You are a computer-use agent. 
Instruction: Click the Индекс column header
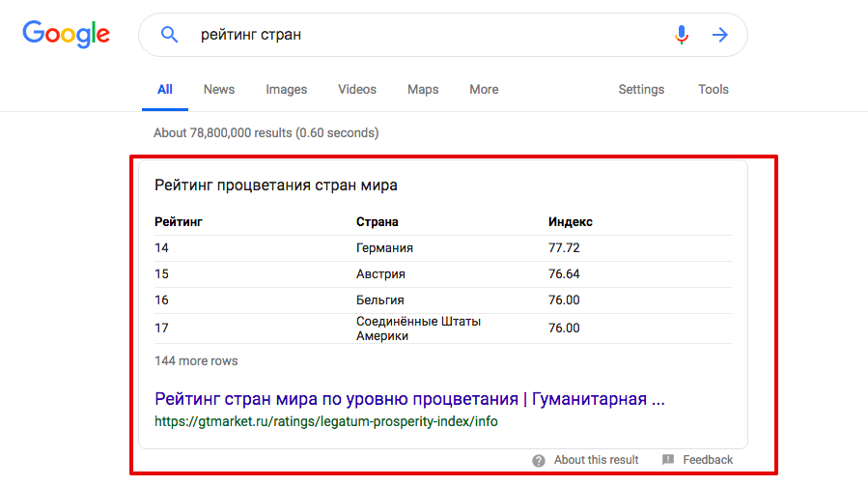pos(571,221)
